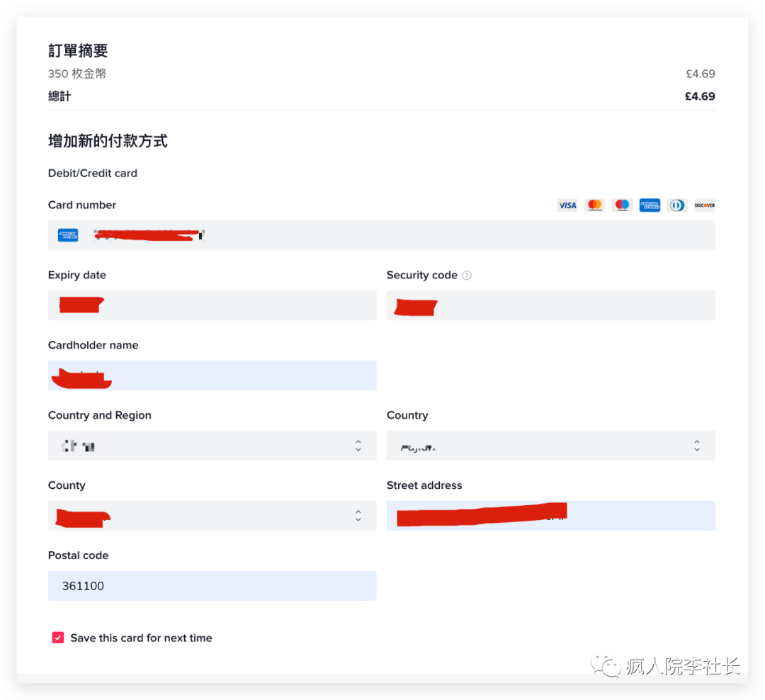Click the Mastercard logo icon

594,205
